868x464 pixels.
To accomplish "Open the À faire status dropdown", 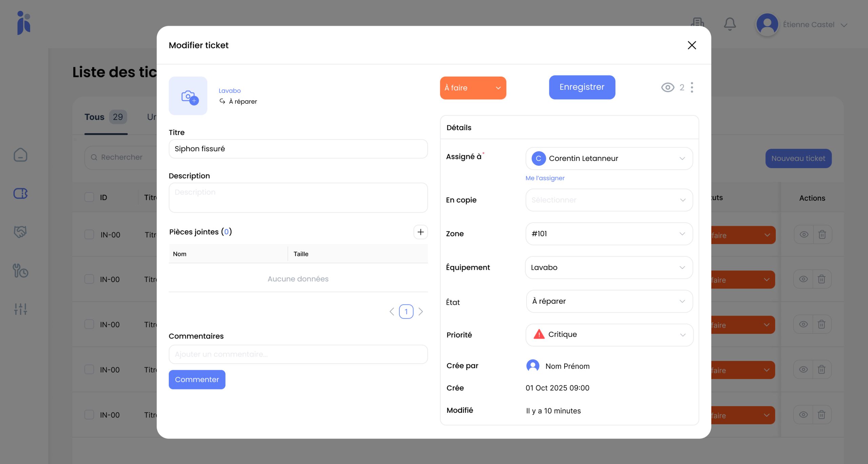I will click(x=473, y=88).
